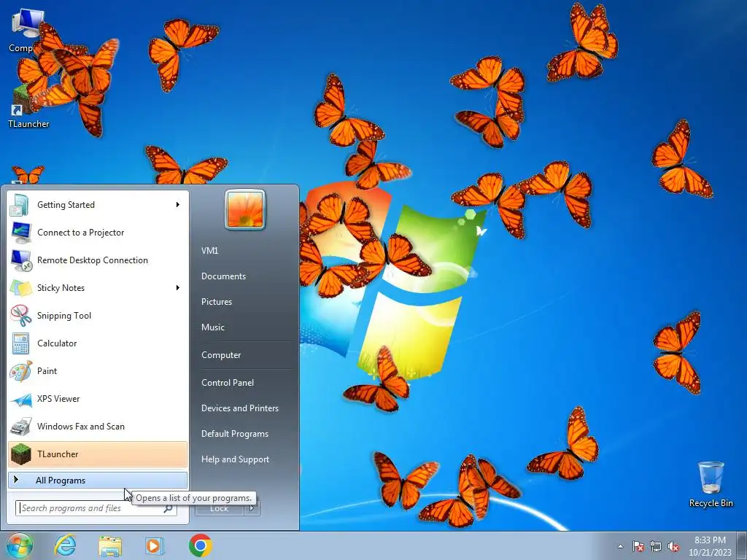The width and height of the screenshot is (747, 560).
Task: Click the Calculator program label
Action: [x=57, y=343]
